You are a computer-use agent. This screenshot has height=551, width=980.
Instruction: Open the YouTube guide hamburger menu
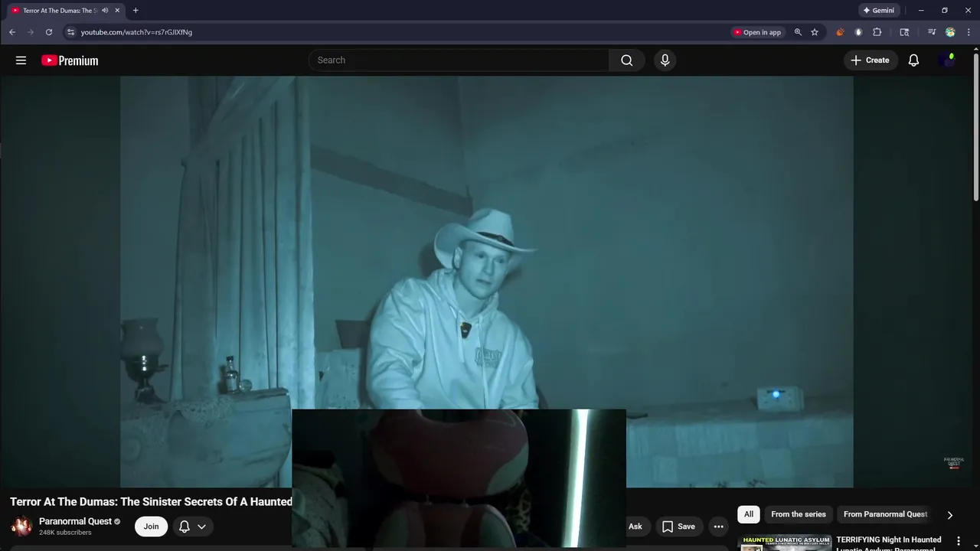pos(21,60)
